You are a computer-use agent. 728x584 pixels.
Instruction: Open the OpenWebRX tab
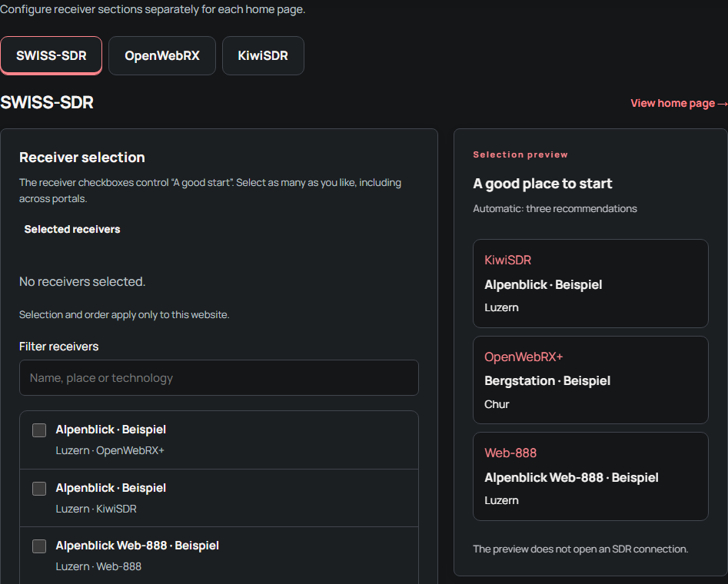[162, 55]
